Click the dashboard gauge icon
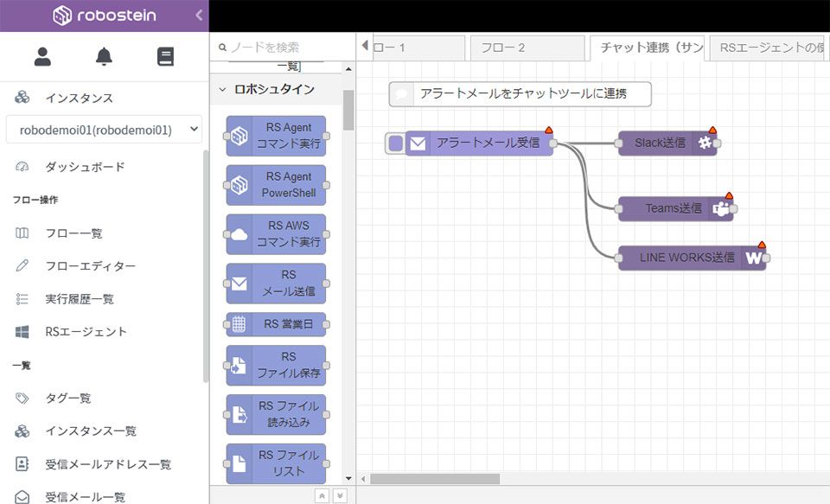Image resolution: width=830 pixels, height=504 pixels. (22, 167)
